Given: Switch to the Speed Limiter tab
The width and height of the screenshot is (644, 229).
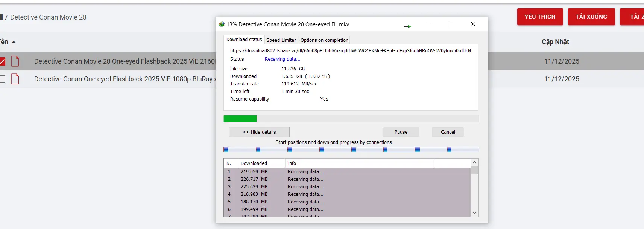Looking at the screenshot, I should 281,40.
